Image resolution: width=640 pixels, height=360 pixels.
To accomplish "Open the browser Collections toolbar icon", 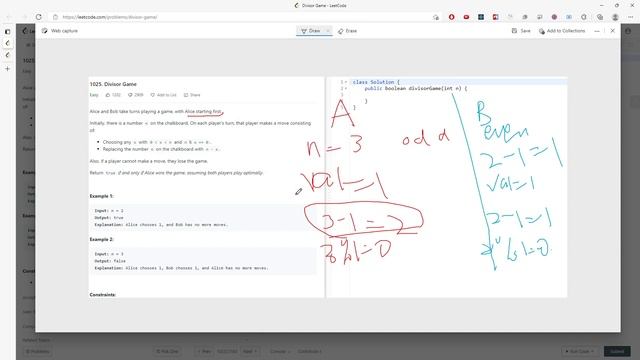I will [600, 17].
